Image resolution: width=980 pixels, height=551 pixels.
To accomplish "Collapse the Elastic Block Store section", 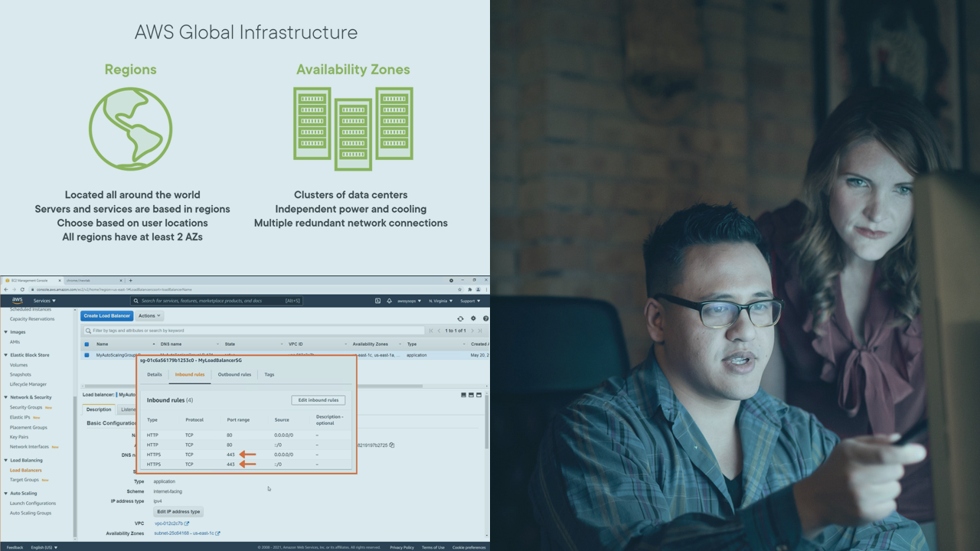I will tap(6, 355).
